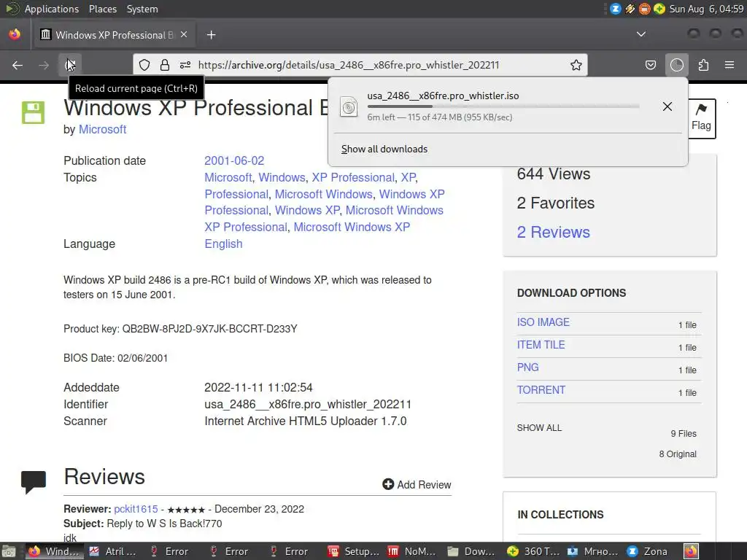
Task: Click the Add Review button
Action: coord(417,484)
